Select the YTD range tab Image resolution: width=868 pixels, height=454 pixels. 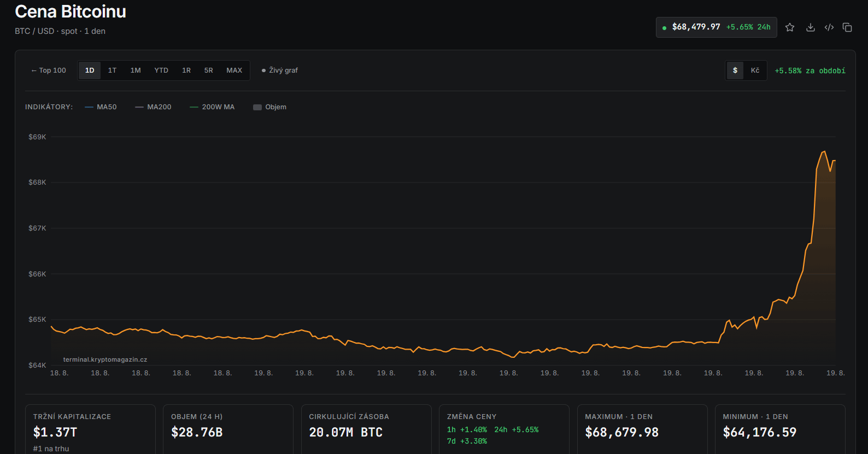(161, 70)
